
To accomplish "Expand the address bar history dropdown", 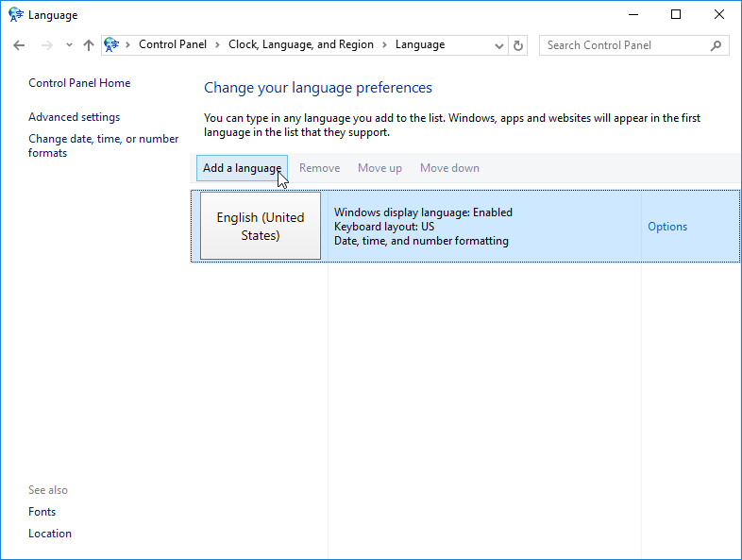I will (499, 45).
